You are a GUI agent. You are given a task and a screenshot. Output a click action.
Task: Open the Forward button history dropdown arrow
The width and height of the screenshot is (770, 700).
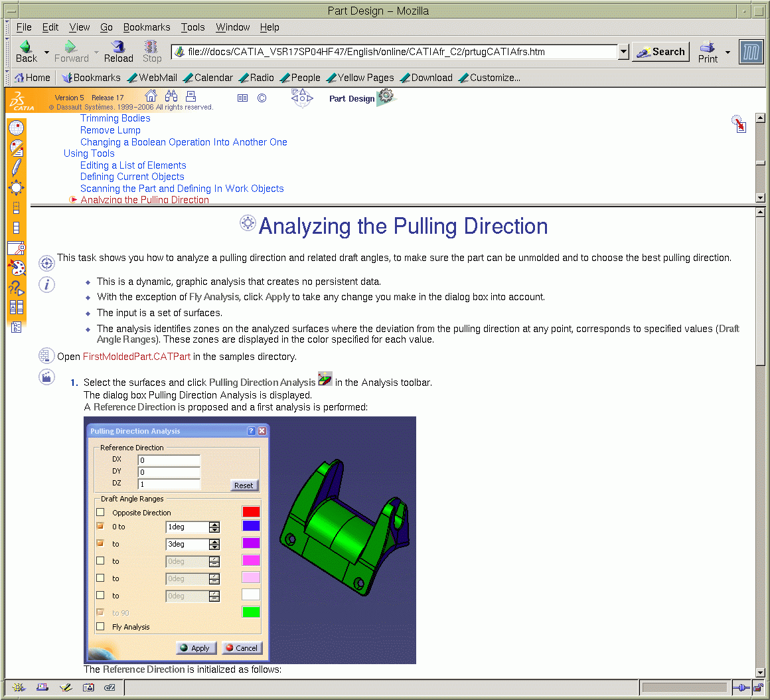(96, 52)
